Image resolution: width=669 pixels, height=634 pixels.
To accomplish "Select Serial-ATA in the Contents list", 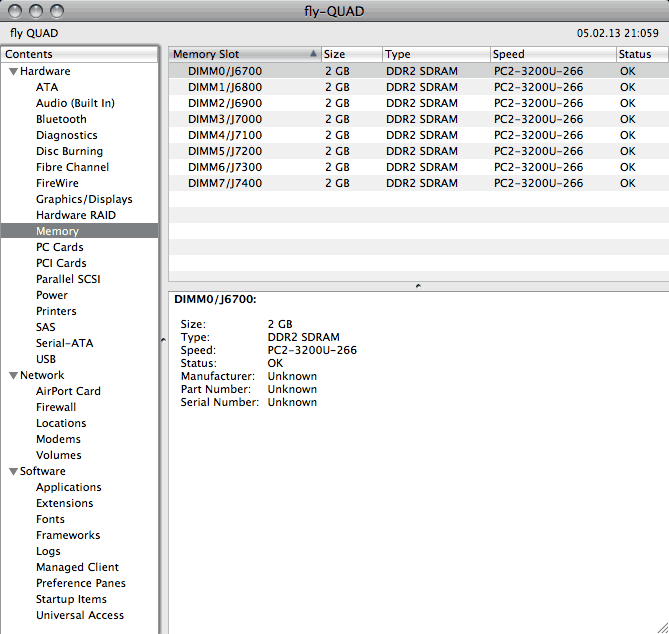I will tap(64, 343).
